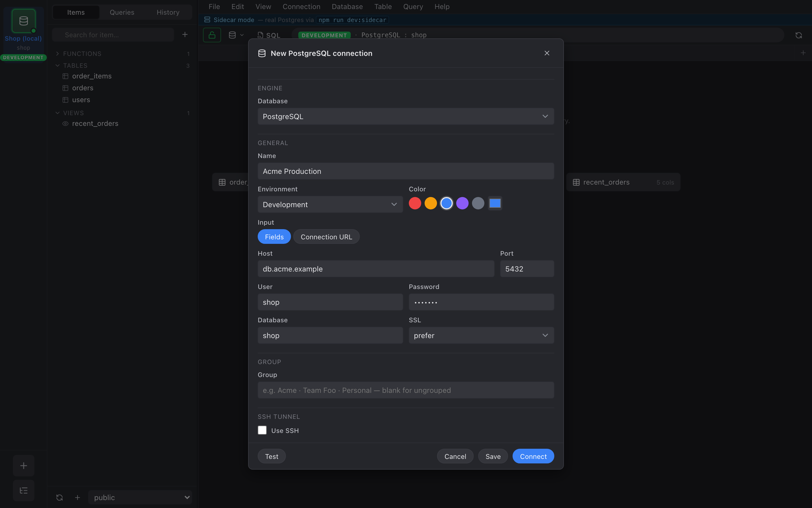The width and height of the screenshot is (812, 508).
Task: Click the add connection plus in left sidebar
Action: click(x=23, y=466)
